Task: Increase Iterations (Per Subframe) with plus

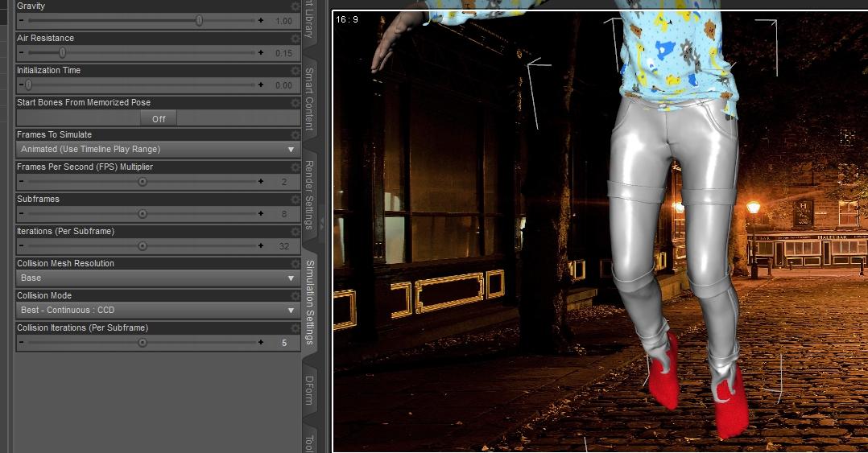Action: tap(261, 245)
